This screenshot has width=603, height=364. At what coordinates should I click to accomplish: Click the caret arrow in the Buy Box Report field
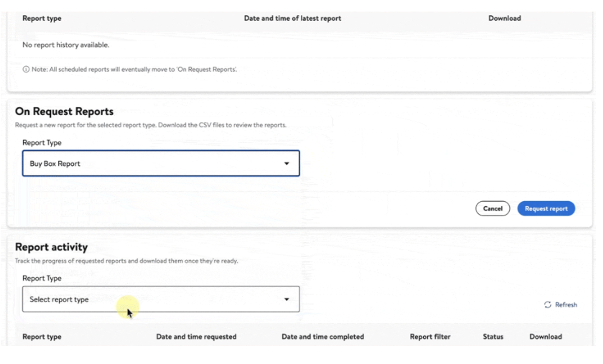(x=287, y=163)
